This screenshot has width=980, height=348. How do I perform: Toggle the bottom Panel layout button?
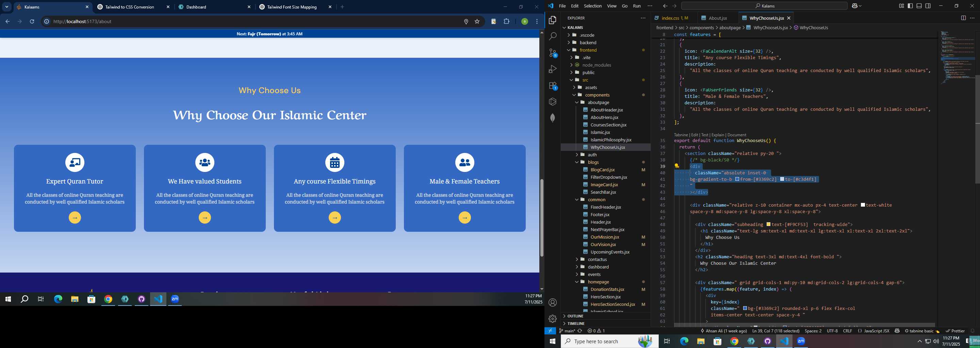[x=919, y=6]
